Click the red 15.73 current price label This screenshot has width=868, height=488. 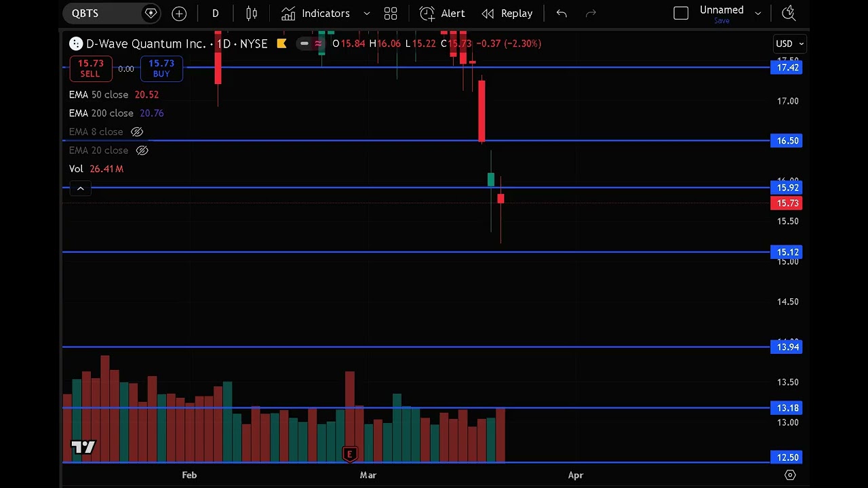tap(787, 203)
